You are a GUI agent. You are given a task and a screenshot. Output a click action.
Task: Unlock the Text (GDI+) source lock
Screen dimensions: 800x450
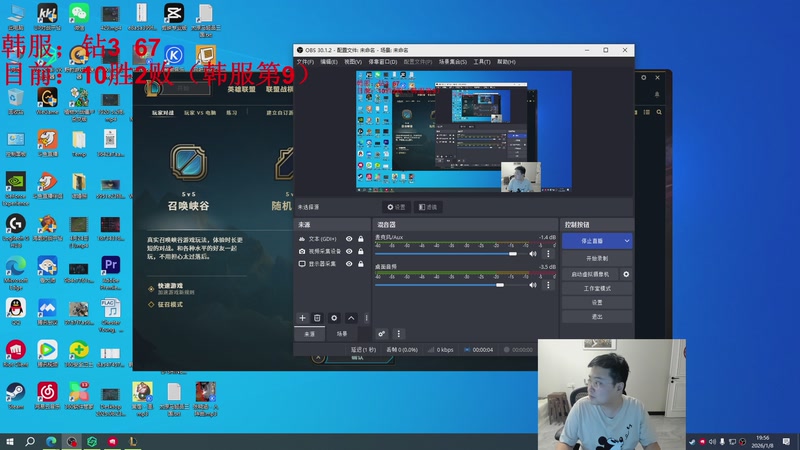tap(361, 239)
